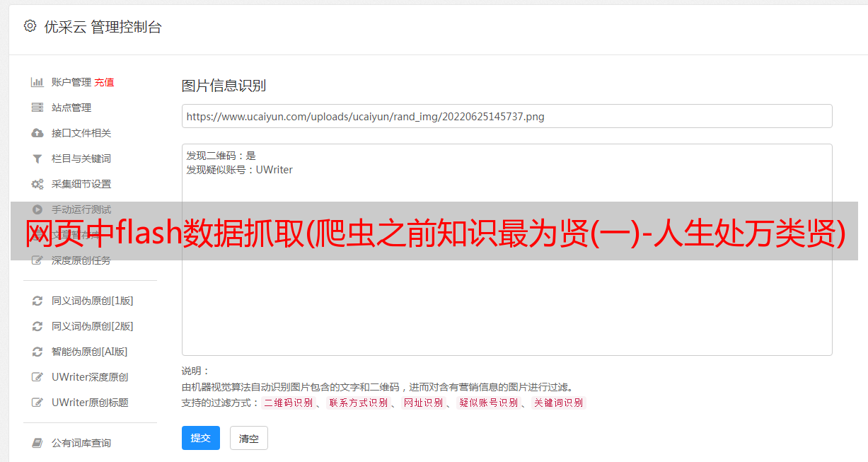Click the text 发现二维码：是
868x462 pixels.
click(221, 156)
